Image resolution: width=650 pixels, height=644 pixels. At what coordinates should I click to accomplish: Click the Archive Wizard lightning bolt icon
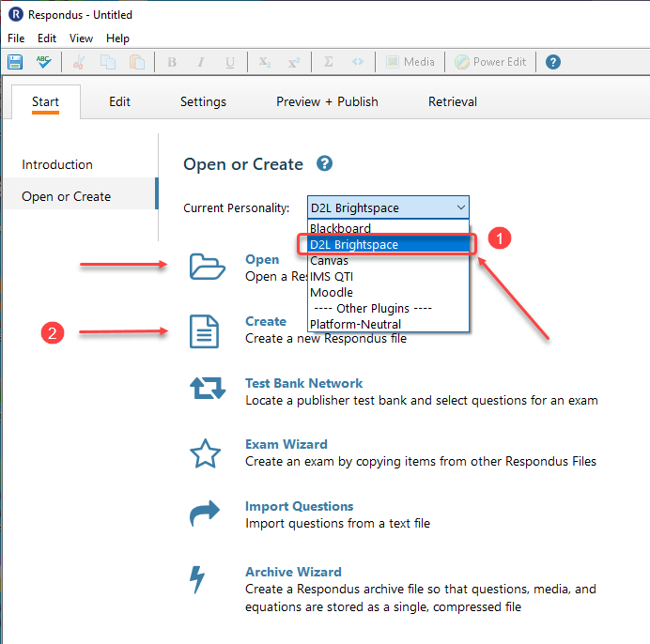tap(197, 579)
